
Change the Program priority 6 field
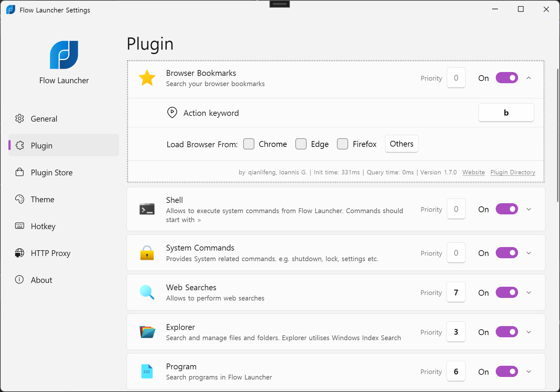(x=456, y=372)
